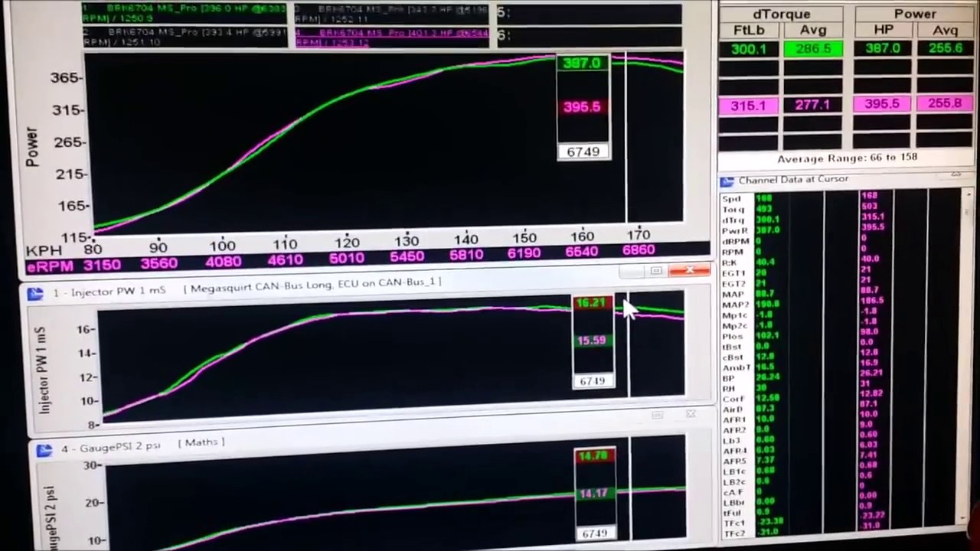Select run 3 BRH6704 legend entry
This screenshot has height=551, width=980.
(391, 14)
